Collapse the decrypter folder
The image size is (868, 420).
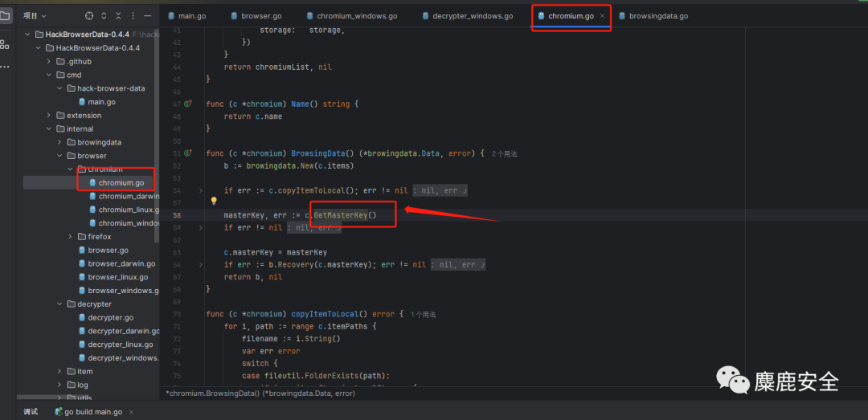(x=59, y=304)
